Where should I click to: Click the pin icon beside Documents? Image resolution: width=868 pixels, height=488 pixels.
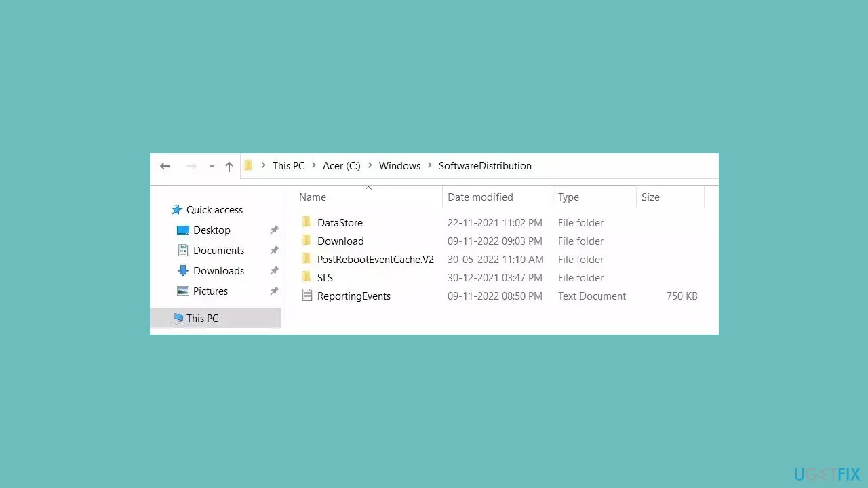point(274,251)
